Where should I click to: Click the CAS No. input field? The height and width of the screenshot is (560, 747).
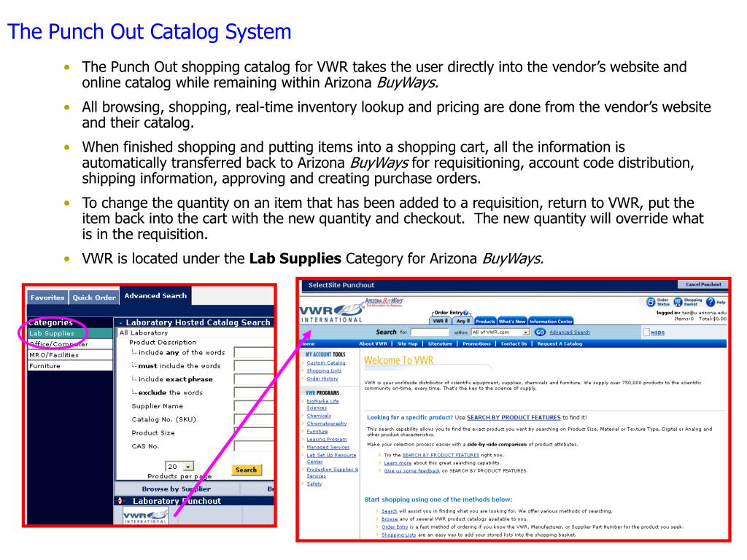tap(254, 446)
